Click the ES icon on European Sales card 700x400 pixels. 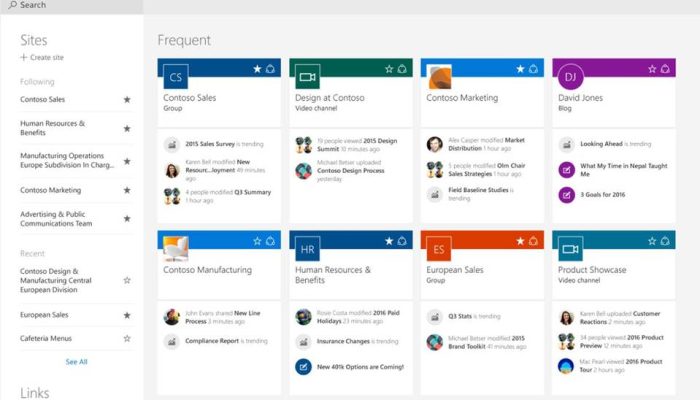point(439,249)
